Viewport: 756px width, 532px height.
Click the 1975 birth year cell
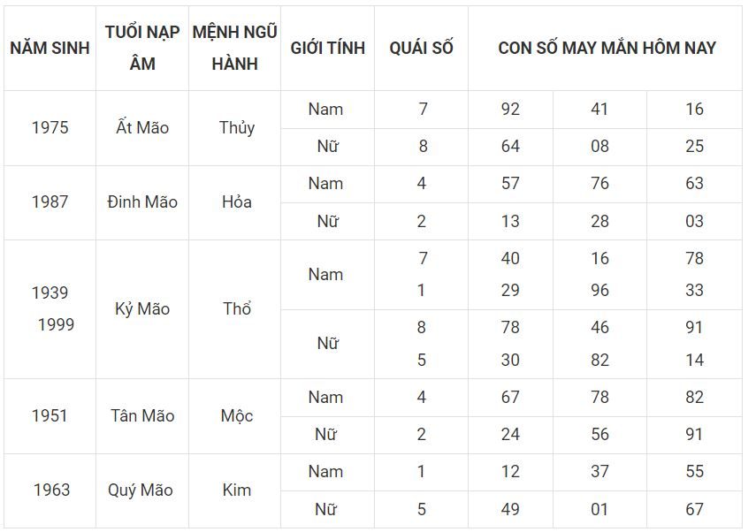50,128
